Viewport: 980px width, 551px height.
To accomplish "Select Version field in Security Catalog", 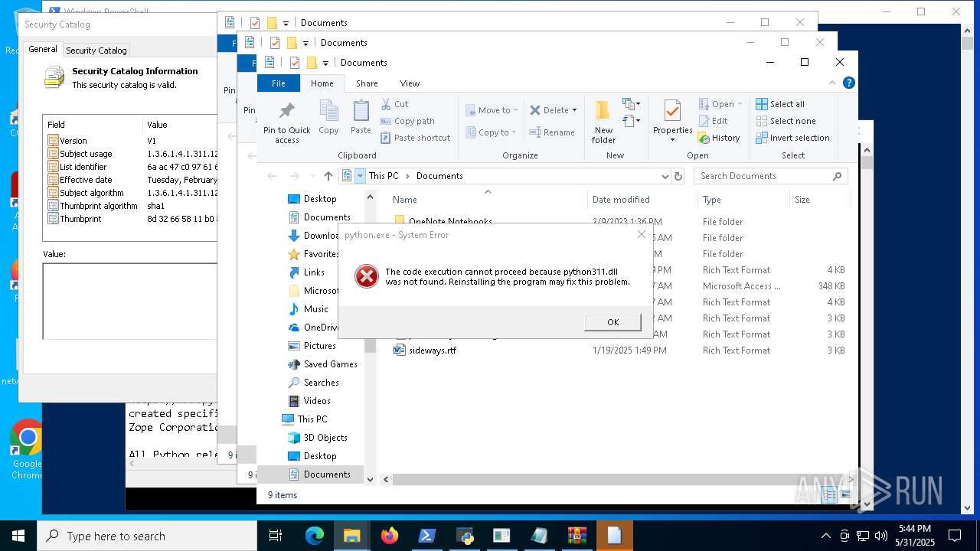I will tap(73, 141).
